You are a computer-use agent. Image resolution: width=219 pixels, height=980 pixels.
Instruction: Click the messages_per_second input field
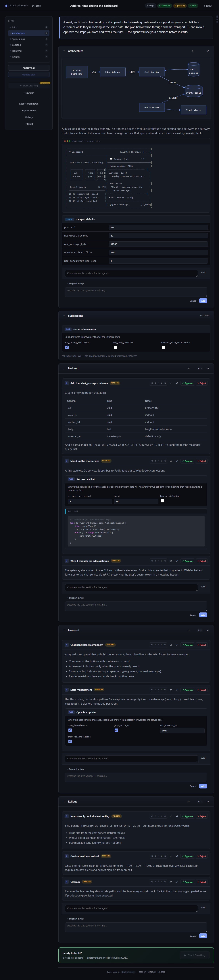(90, 501)
